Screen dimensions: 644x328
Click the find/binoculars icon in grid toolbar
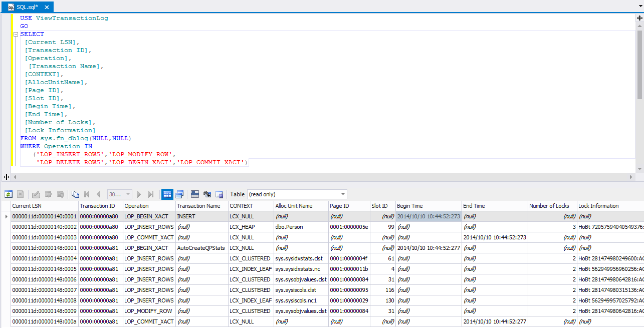tap(207, 194)
